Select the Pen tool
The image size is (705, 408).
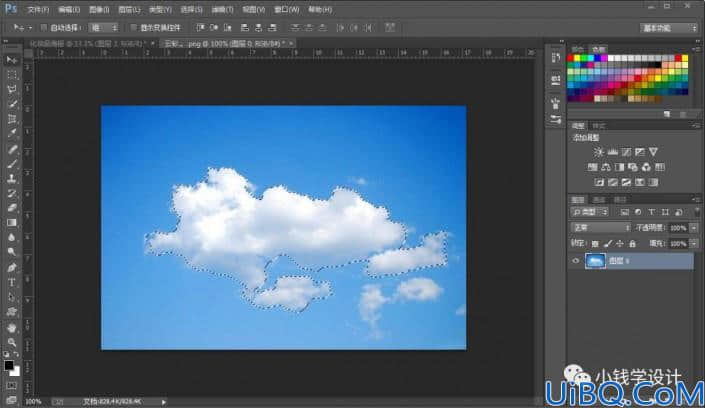tap(12, 268)
